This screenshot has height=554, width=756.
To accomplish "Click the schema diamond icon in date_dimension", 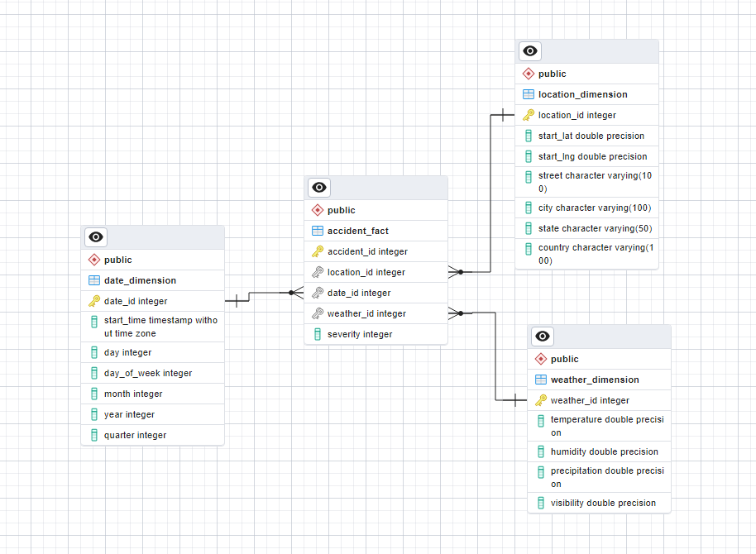I will click(94, 260).
